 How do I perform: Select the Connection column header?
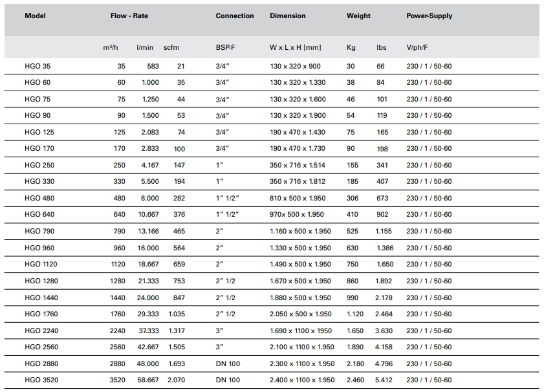(x=234, y=16)
